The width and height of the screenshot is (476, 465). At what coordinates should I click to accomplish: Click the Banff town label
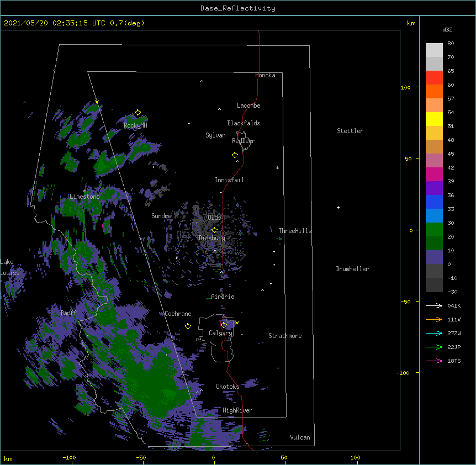tap(68, 313)
